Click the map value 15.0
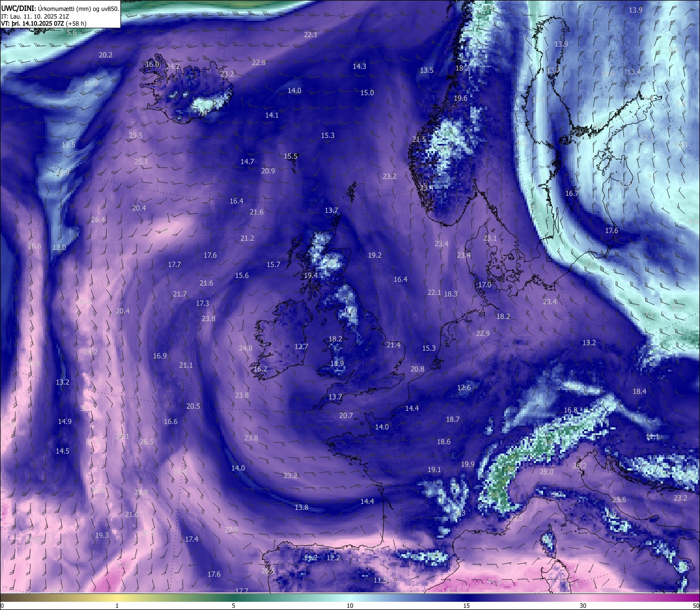700x610 pixels. coord(367,93)
